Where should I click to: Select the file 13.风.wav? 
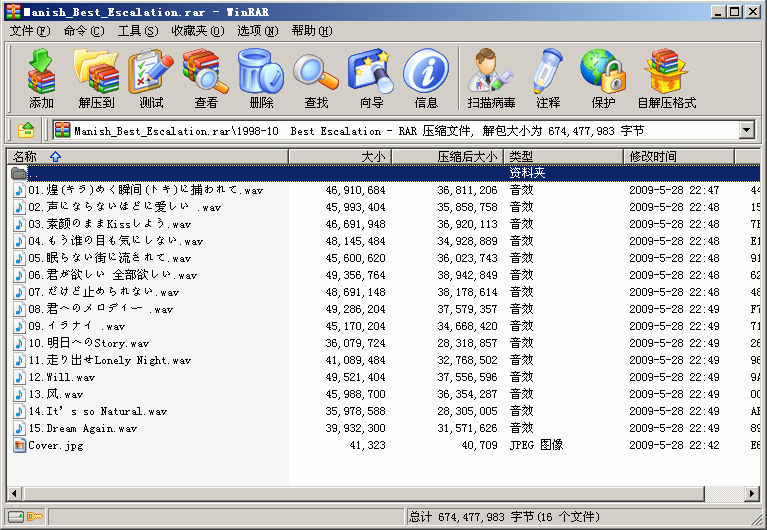[55, 394]
